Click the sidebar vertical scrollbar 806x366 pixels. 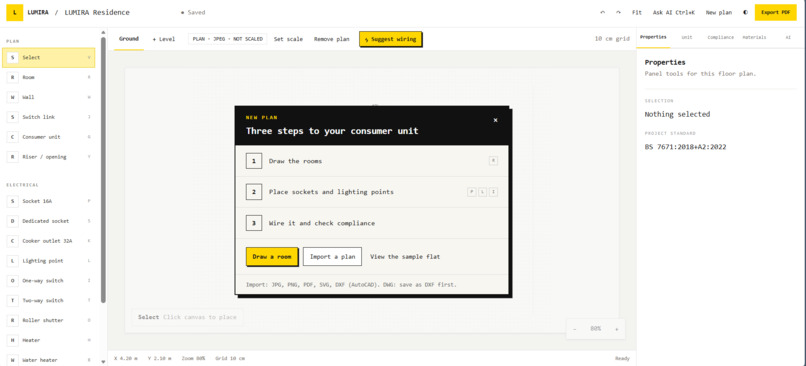[x=103, y=170]
